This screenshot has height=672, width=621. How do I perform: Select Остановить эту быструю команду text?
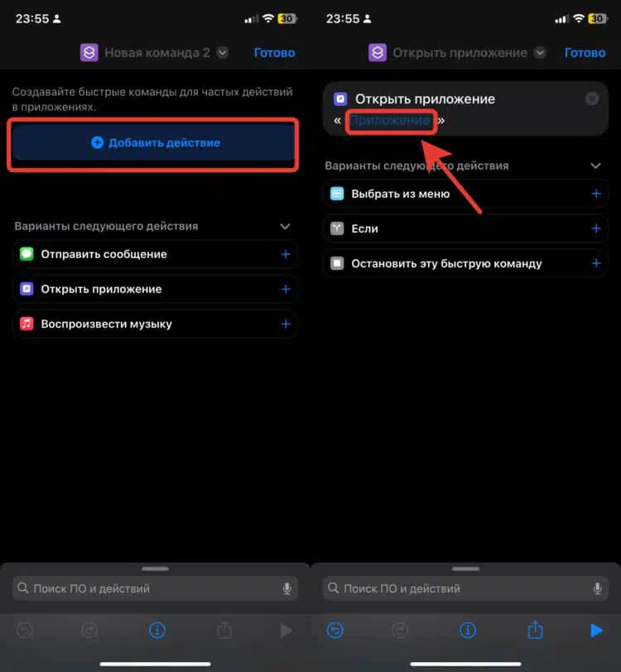coord(446,263)
